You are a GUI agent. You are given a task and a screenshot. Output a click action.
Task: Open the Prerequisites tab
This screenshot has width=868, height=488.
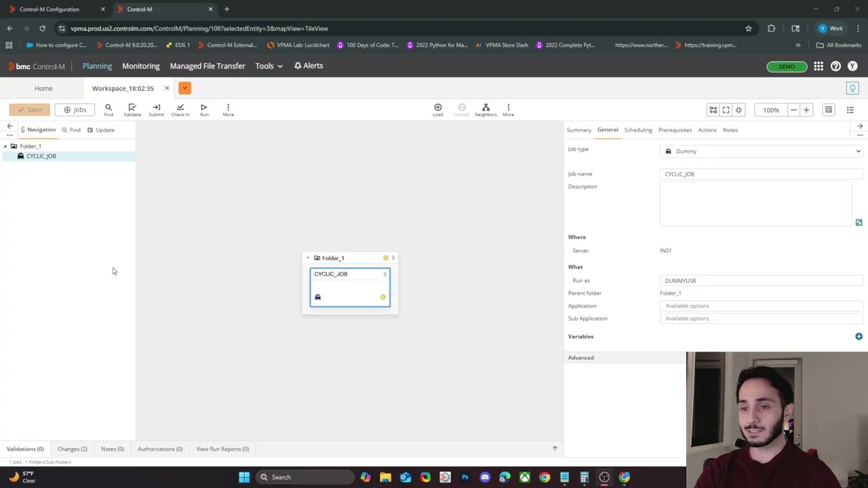coord(675,130)
